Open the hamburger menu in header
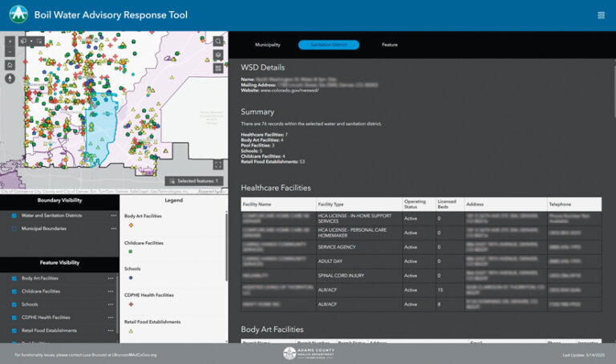 pyautogui.click(x=601, y=15)
